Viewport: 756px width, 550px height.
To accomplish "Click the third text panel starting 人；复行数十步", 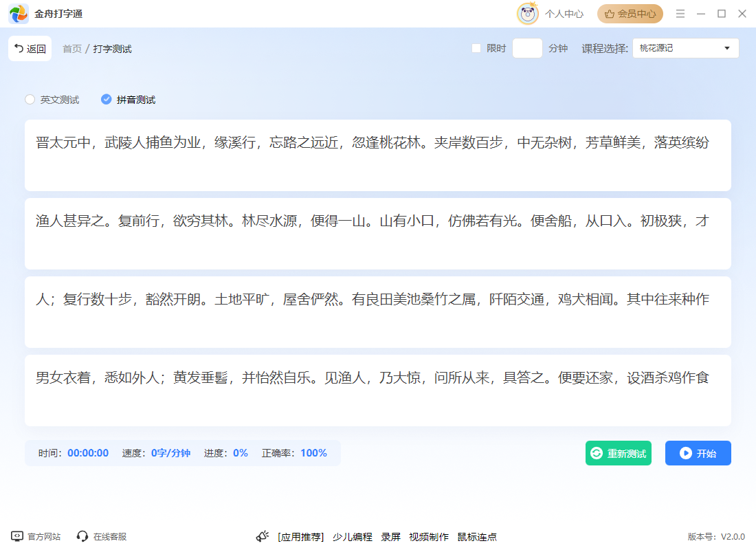I will coord(378,312).
